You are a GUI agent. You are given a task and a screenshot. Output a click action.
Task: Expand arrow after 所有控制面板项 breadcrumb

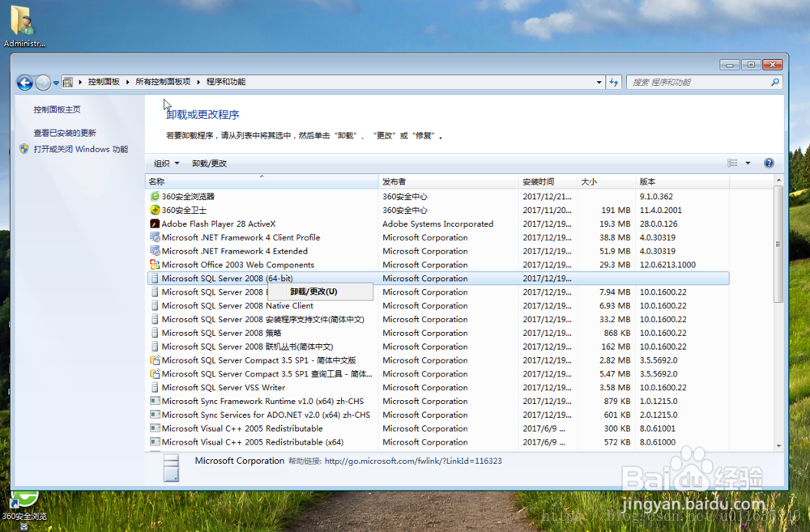(x=198, y=82)
